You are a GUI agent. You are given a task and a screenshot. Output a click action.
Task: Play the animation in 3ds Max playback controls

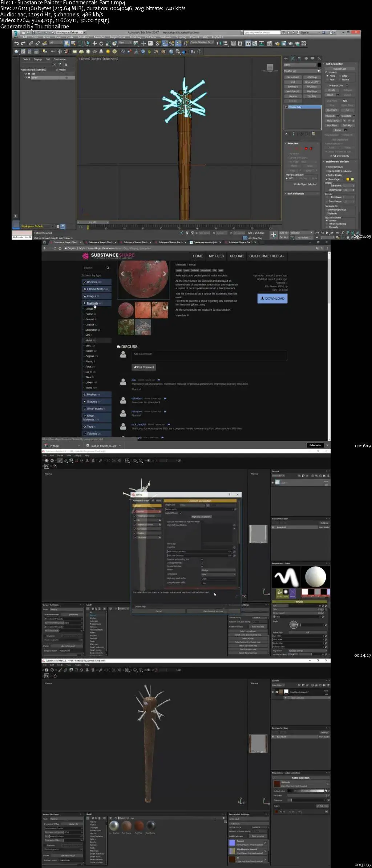pos(327,233)
